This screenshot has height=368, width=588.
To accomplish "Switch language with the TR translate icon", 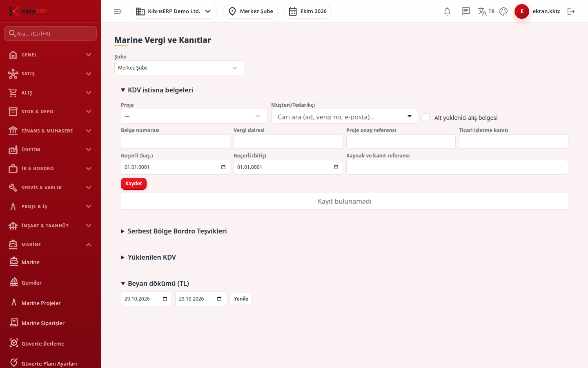I will tap(486, 11).
